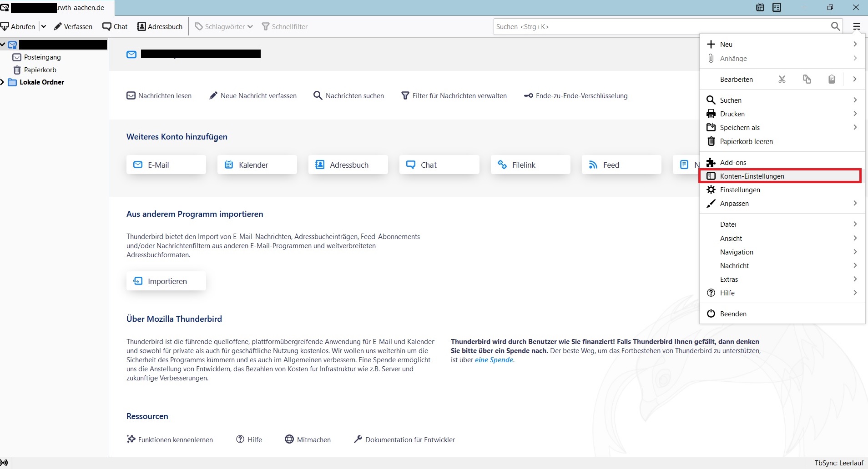Image resolution: width=868 pixels, height=469 pixels.
Task: Select Posteingang folder in sidebar
Action: [42, 57]
